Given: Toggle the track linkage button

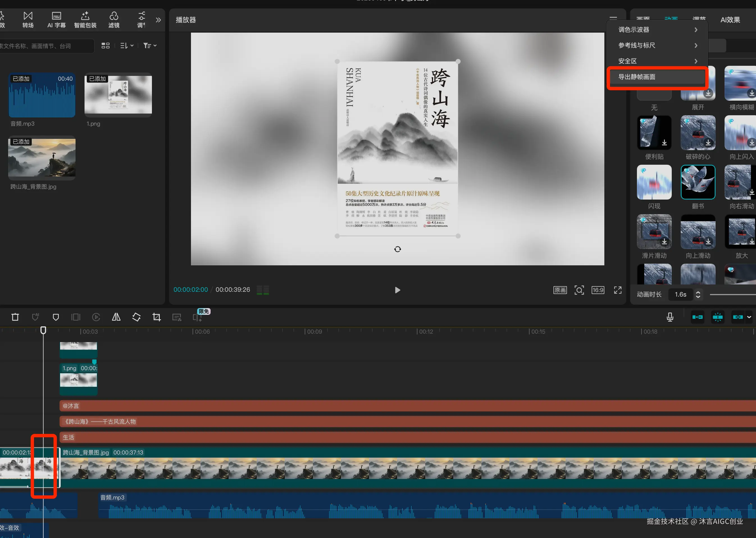Looking at the screenshot, I should point(738,317).
